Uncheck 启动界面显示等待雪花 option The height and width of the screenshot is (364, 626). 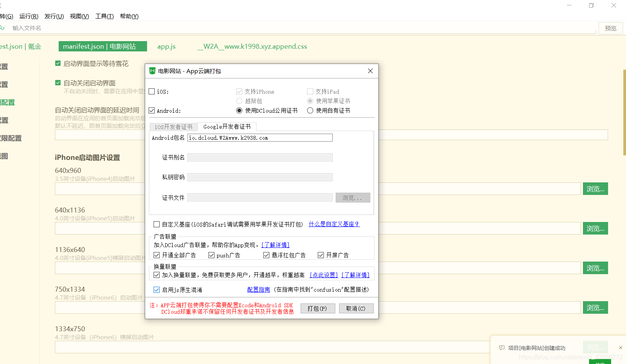click(58, 63)
